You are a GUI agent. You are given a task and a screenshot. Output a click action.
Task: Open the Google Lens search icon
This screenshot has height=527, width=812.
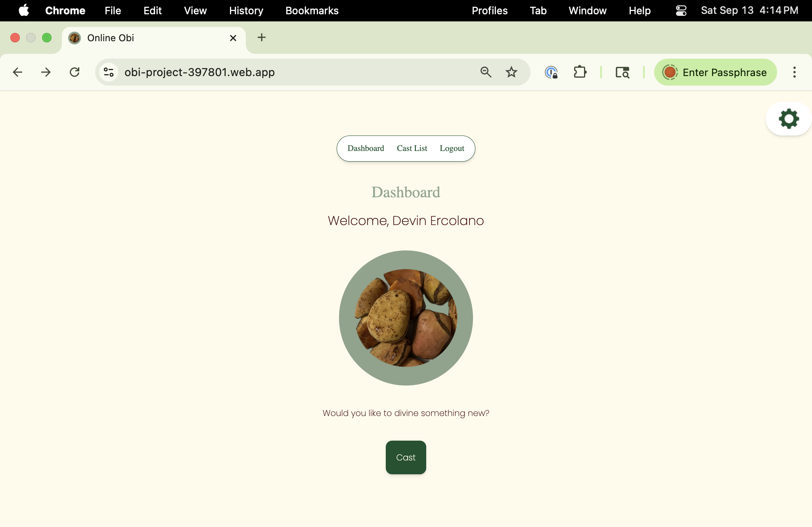click(x=622, y=72)
